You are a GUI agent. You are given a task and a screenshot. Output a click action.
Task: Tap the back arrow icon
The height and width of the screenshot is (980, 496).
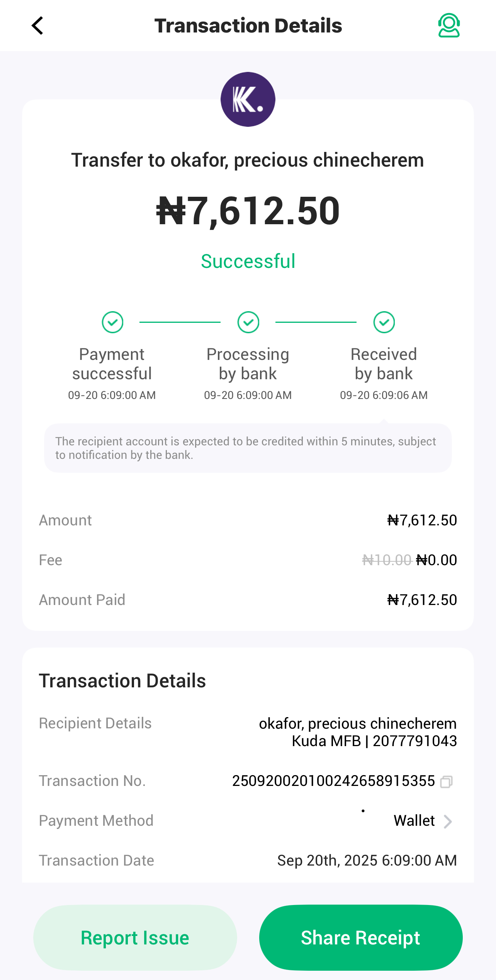tap(37, 26)
